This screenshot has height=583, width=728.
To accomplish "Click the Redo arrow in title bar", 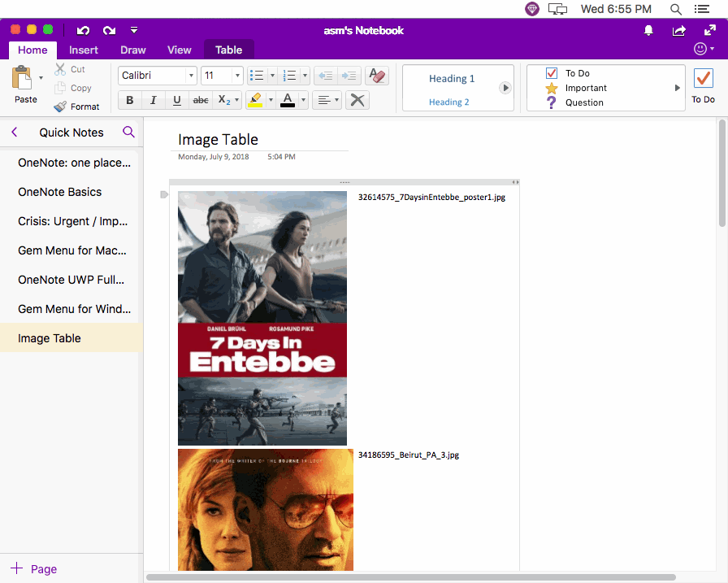I will click(109, 31).
